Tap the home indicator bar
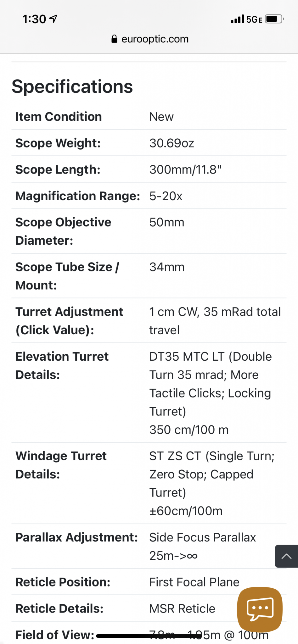The image size is (298, 644). tap(149, 636)
